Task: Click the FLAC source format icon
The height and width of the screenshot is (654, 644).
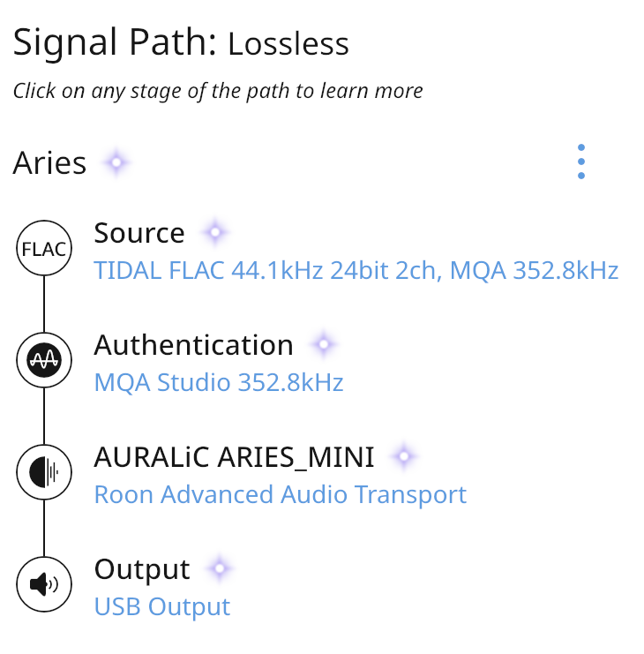Action: [x=44, y=248]
